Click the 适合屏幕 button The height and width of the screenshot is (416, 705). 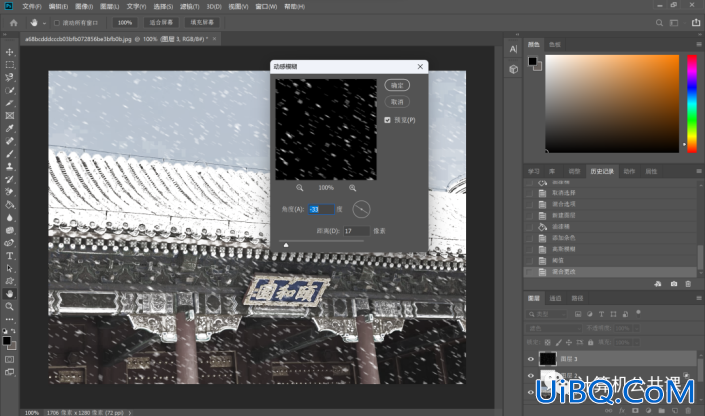tap(161, 22)
